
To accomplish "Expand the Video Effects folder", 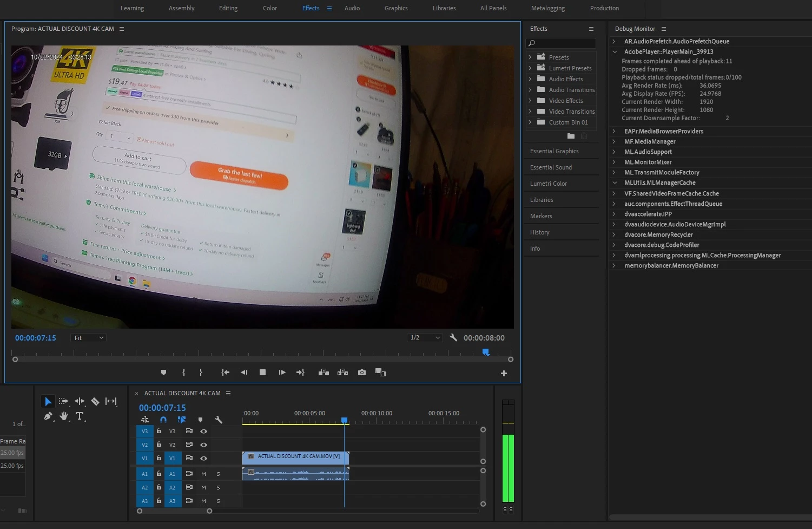I will [530, 101].
